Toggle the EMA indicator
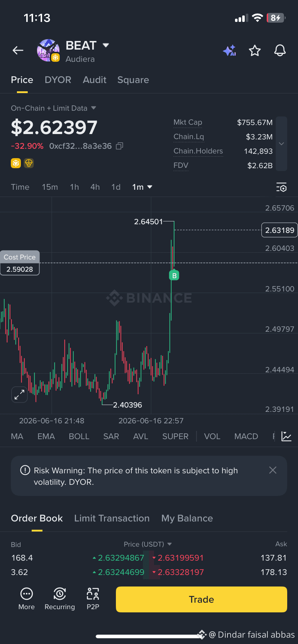This screenshot has width=298, height=644. point(46,436)
